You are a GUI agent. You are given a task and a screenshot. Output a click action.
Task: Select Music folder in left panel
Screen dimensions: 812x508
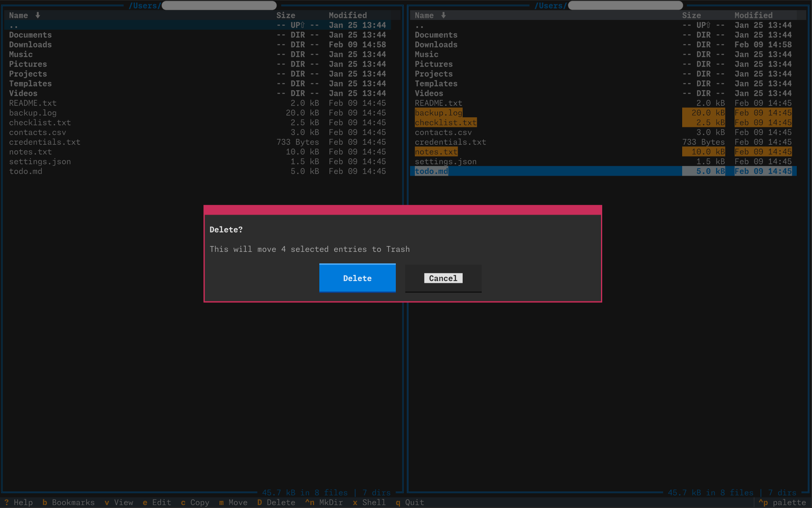198,54
